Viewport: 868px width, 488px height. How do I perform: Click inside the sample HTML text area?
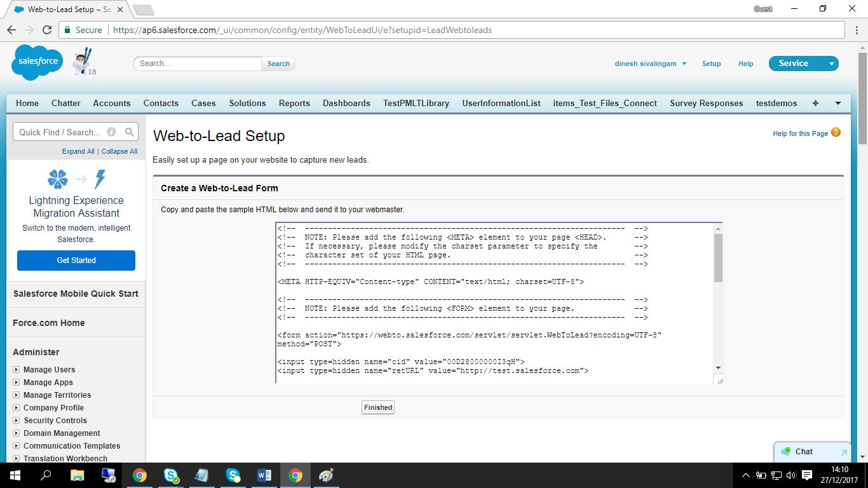[x=495, y=303]
